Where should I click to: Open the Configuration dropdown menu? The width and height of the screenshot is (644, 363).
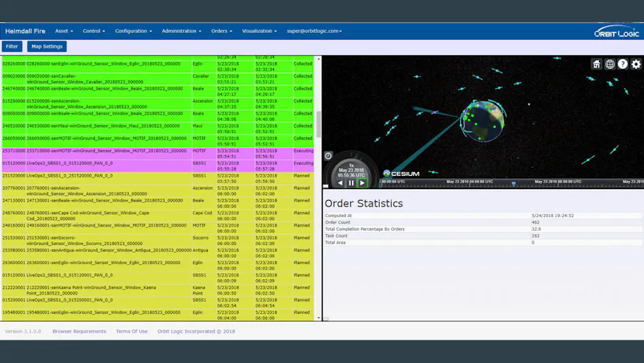(x=134, y=31)
